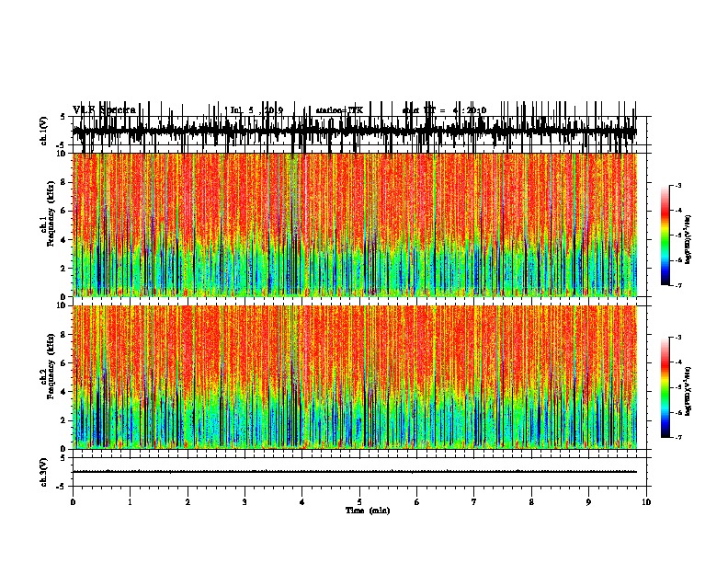
Task: Click the 8 kHz tick of ch.1 spectrogram
Action: tap(63, 182)
